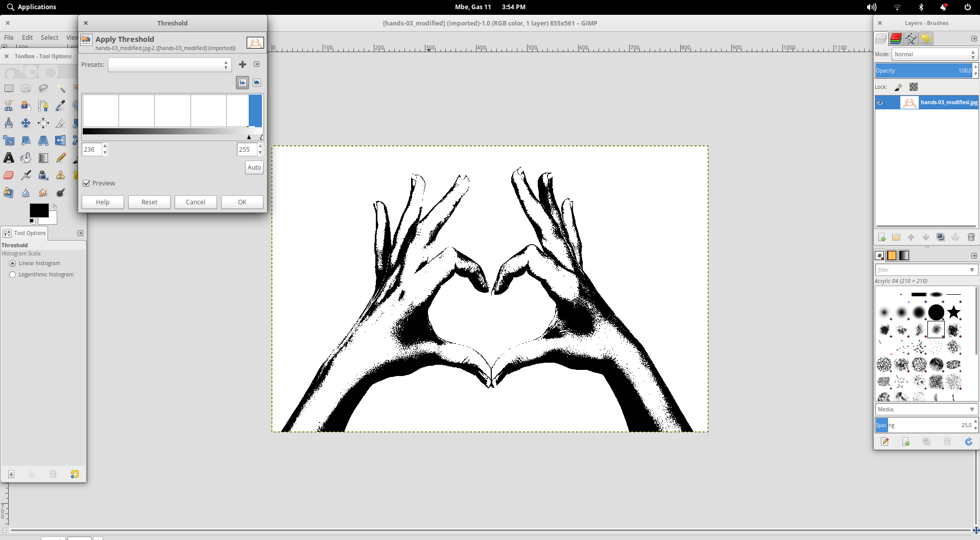Select the Shear tool
The height and width of the screenshot is (540, 980).
[26, 140]
